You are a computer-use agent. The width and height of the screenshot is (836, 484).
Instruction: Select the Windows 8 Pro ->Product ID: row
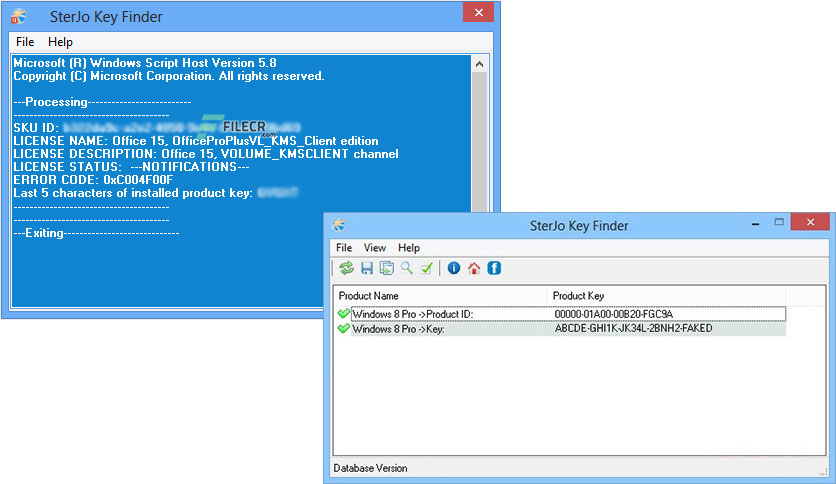(x=561, y=314)
